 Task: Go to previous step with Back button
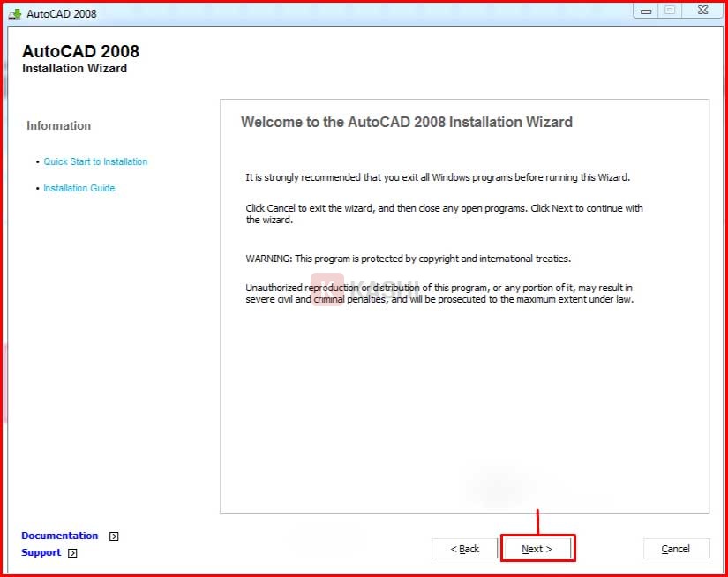point(464,549)
